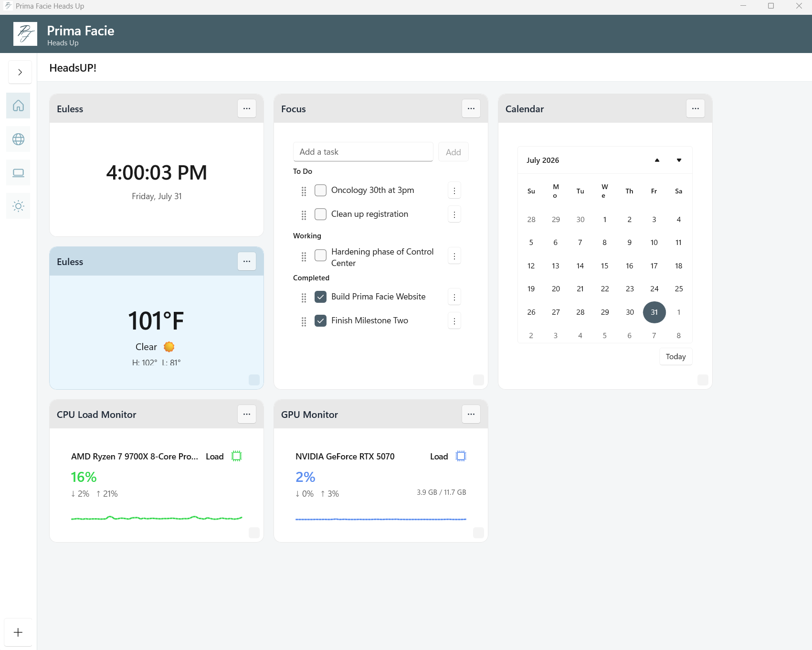Viewport: 812px width, 650px height.
Task: Click the AMD Ryzen 7 9700X processor name
Action: click(135, 457)
